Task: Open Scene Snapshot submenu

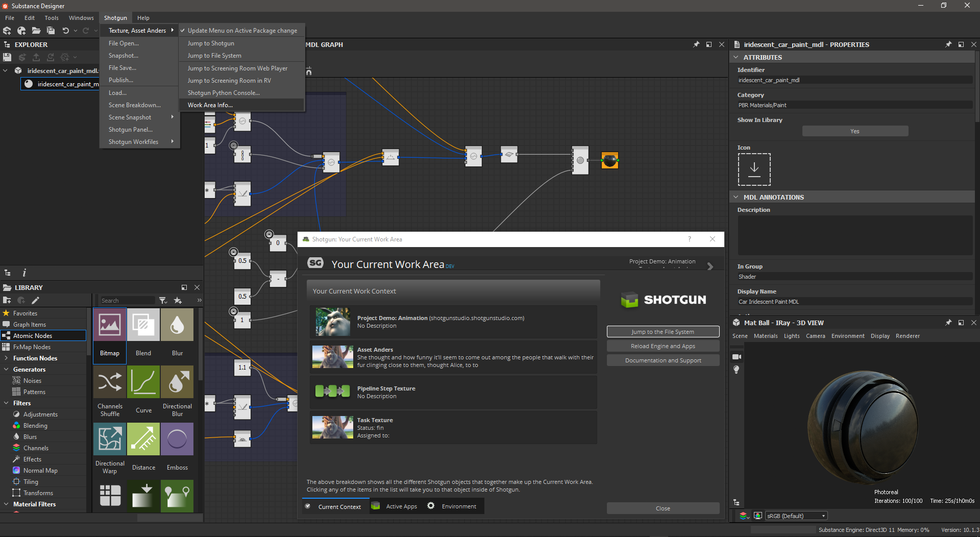Action: tap(139, 117)
